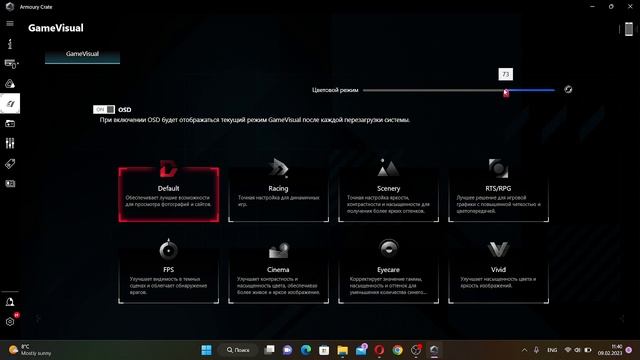This screenshot has width=640, height=360.
Task: Open the Scenario Profiles sliders icon
Action: (10, 143)
